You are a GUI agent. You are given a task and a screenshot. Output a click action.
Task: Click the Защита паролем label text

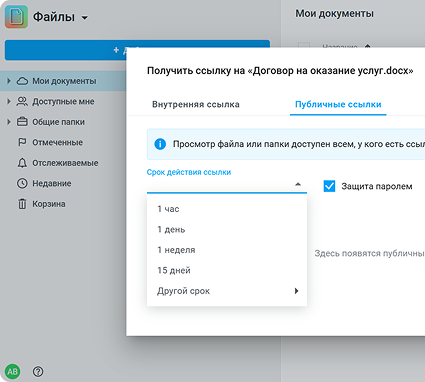pos(377,186)
